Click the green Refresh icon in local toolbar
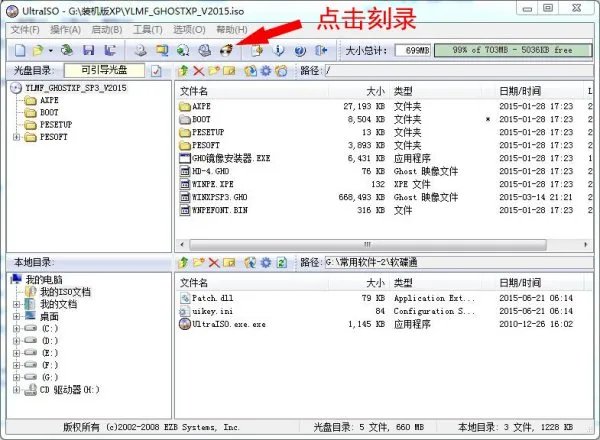Viewport: 600px width, 440px height. tap(282, 262)
